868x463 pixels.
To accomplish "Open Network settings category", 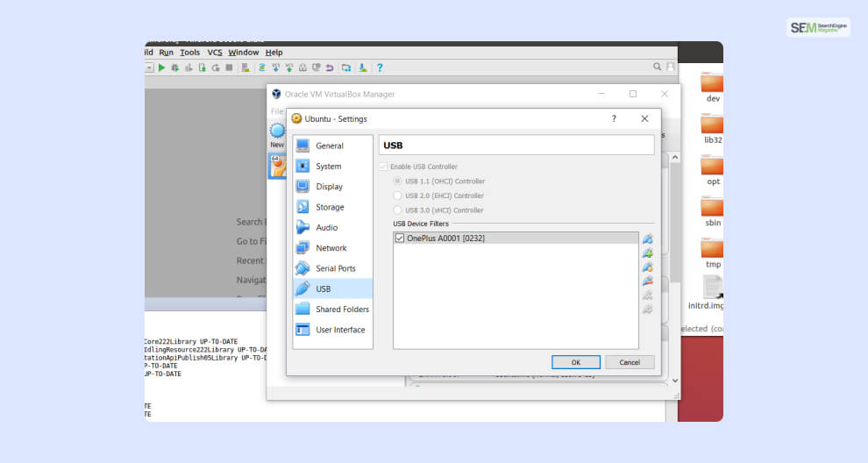I will tap(332, 248).
